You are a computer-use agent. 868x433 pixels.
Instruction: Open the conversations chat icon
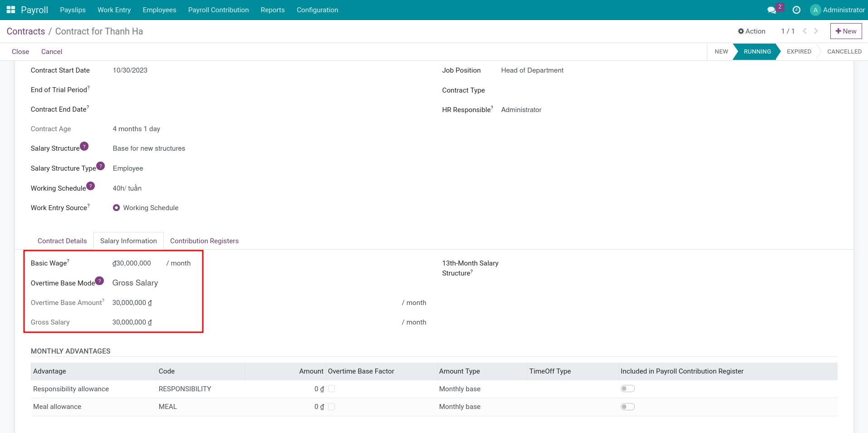pyautogui.click(x=771, y=10)
